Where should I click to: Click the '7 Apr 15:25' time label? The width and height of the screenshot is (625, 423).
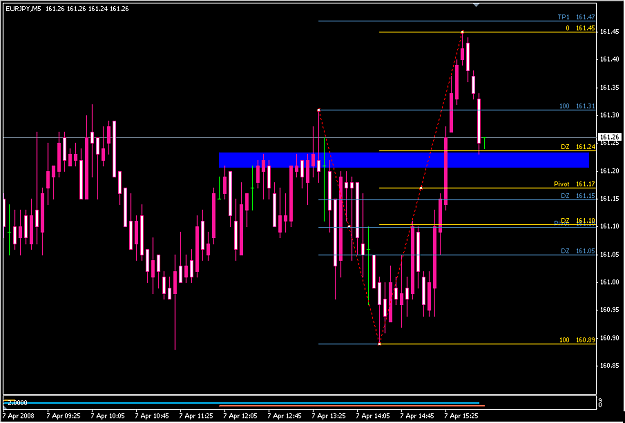(462, 415)
